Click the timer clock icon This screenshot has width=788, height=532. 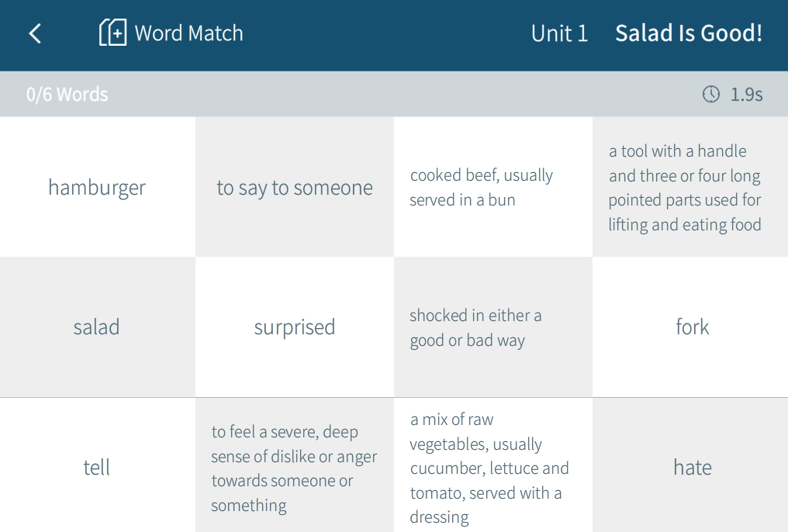(x=710, y=95)
